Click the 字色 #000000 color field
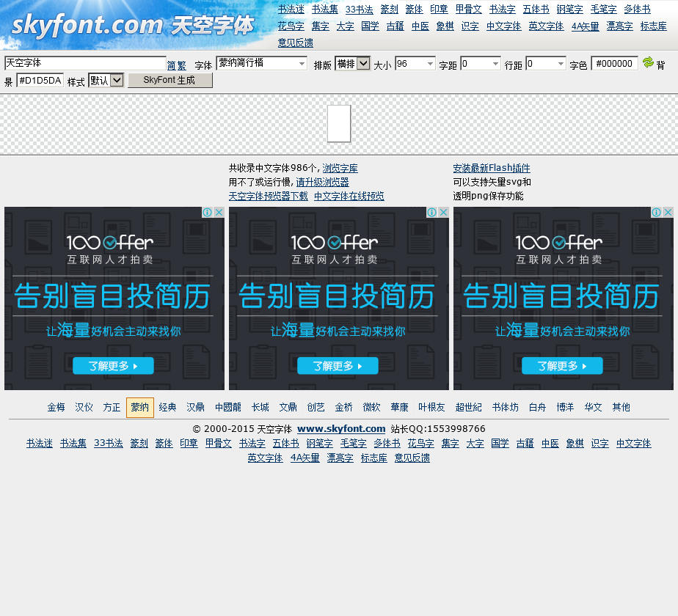 tap(614, 64)
